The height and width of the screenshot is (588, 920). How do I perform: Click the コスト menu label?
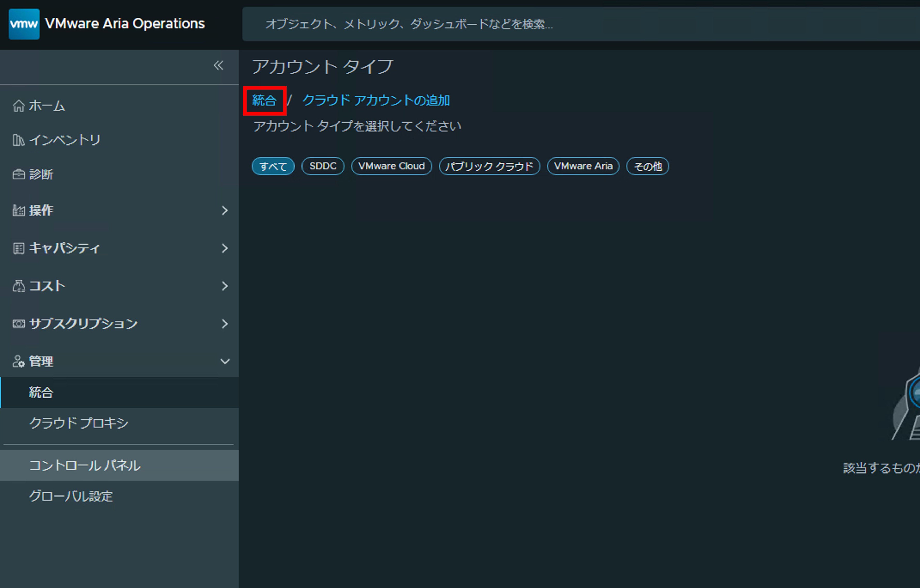[x=47, y=286]
